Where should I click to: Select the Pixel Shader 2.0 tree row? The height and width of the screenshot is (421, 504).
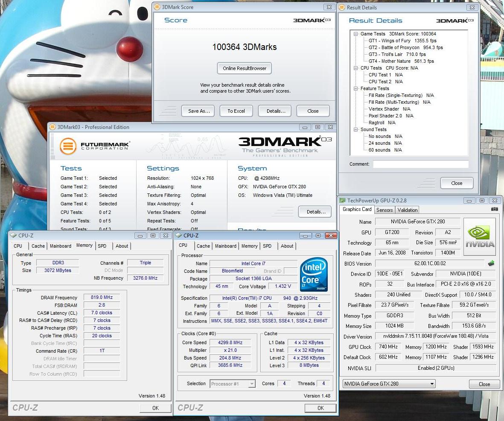(391, 116)
